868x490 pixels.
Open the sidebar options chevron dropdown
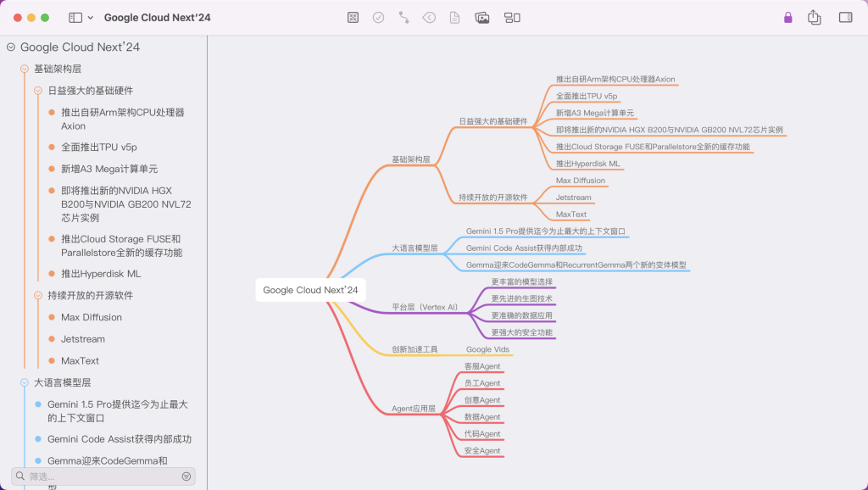point(91,18)
